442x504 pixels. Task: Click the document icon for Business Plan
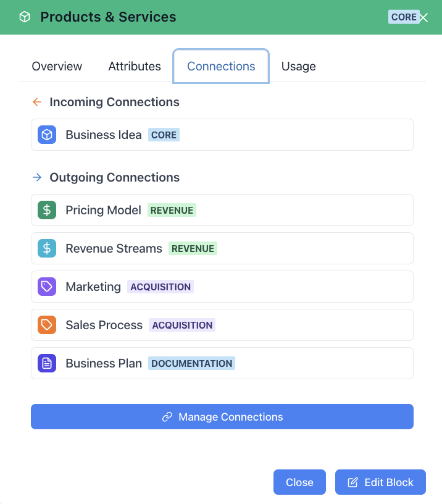[47, 363]
